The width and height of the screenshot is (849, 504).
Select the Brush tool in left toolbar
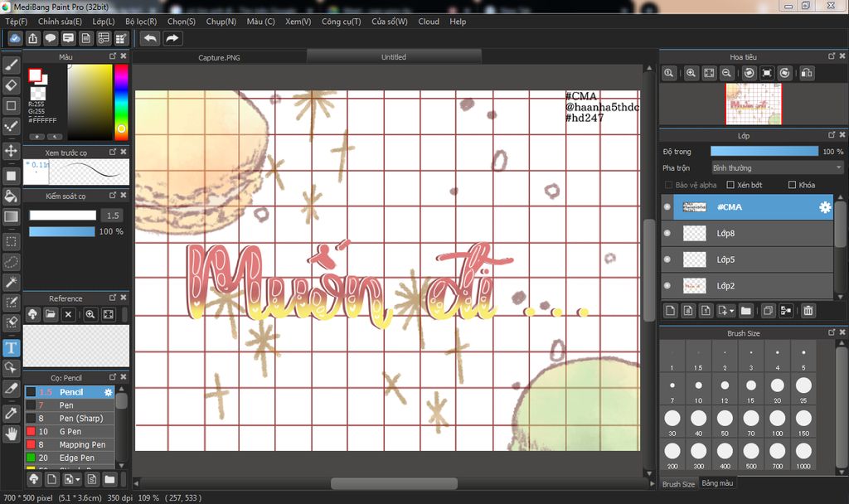click(x=11, y=65)
